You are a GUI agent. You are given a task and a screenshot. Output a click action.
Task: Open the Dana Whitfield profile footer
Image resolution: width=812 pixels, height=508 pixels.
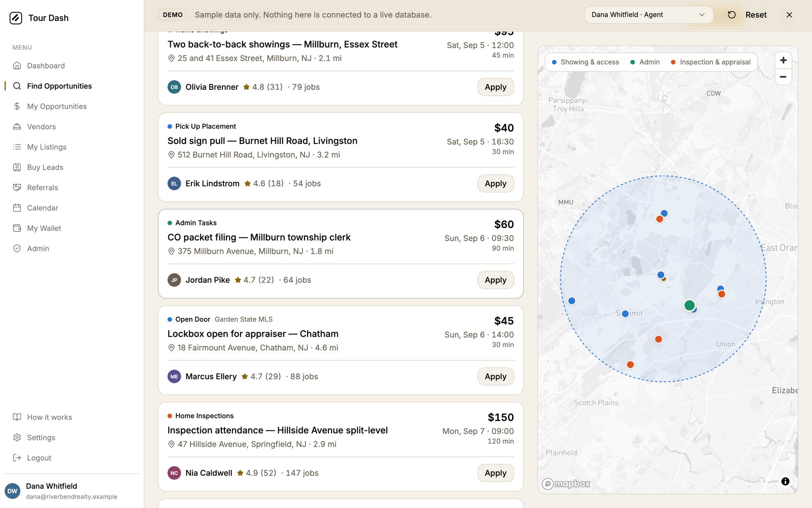[x=72, y=491]
